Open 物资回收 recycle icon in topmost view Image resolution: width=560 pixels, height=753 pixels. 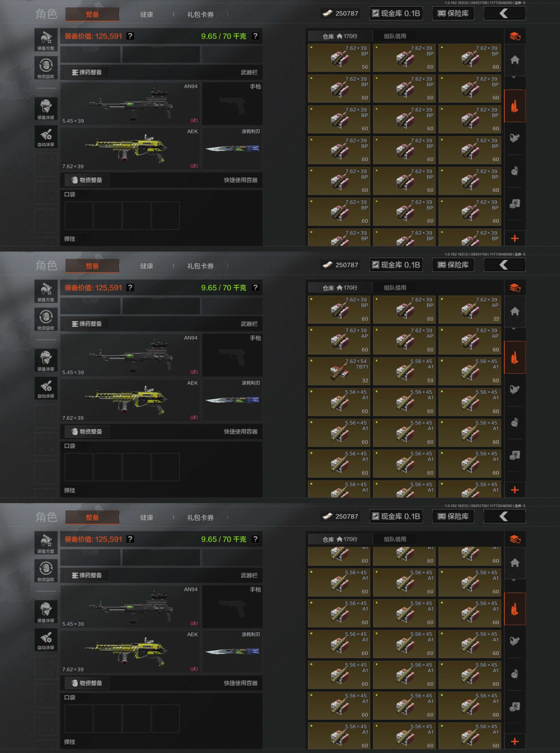(x=46, y=68)
